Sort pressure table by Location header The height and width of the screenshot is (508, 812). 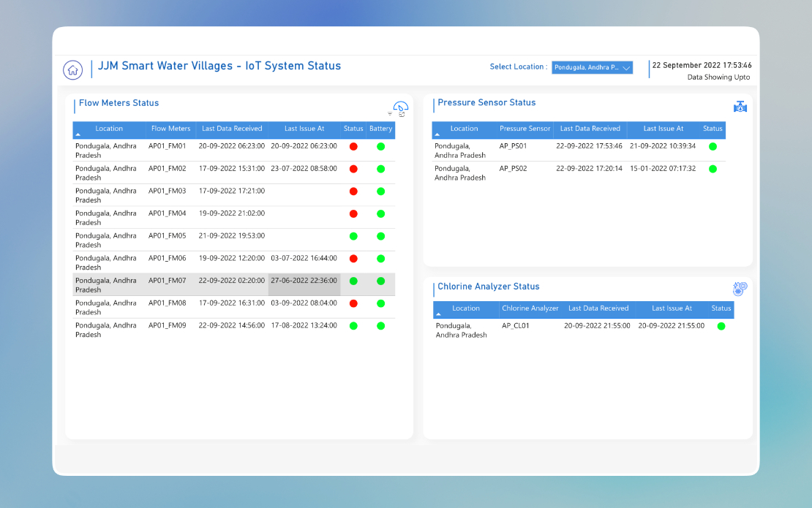[464, 129]
